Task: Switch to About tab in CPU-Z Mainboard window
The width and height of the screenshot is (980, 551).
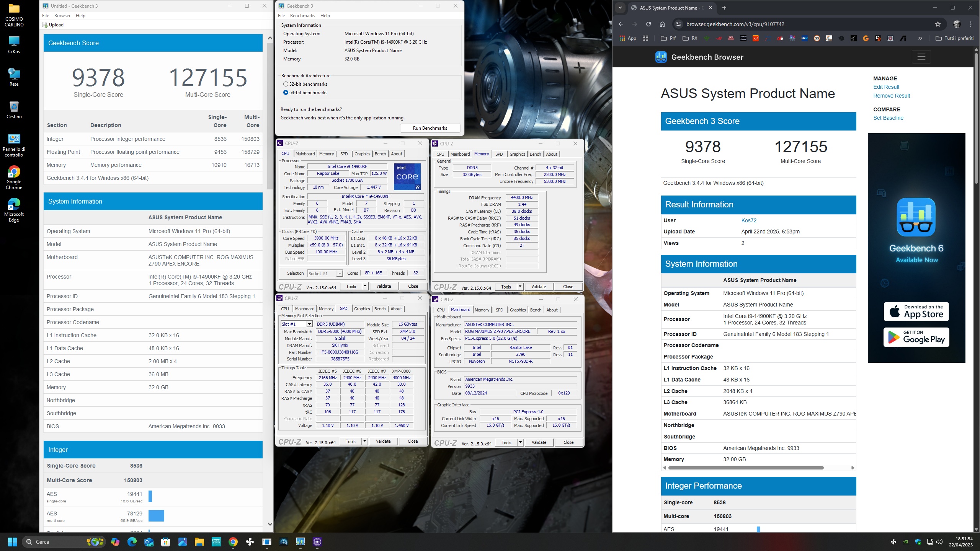Action: pyautogui.click(x=552, y=310)
